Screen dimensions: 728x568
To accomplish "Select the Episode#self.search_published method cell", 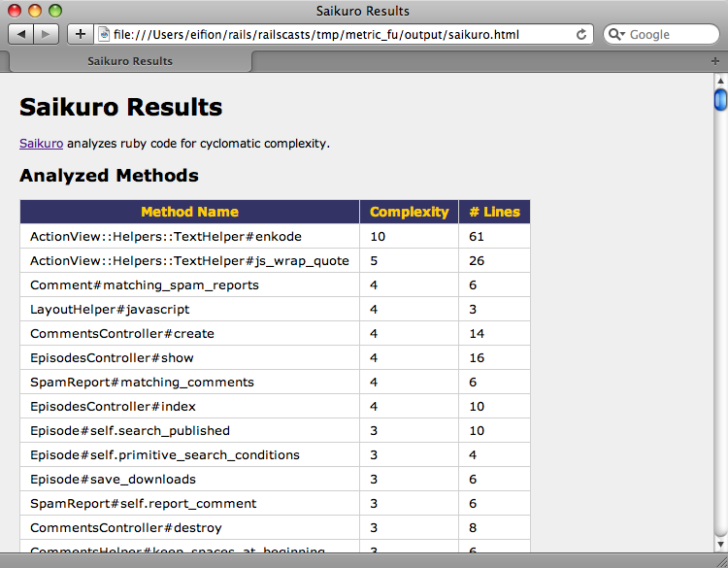I will 190,430.
